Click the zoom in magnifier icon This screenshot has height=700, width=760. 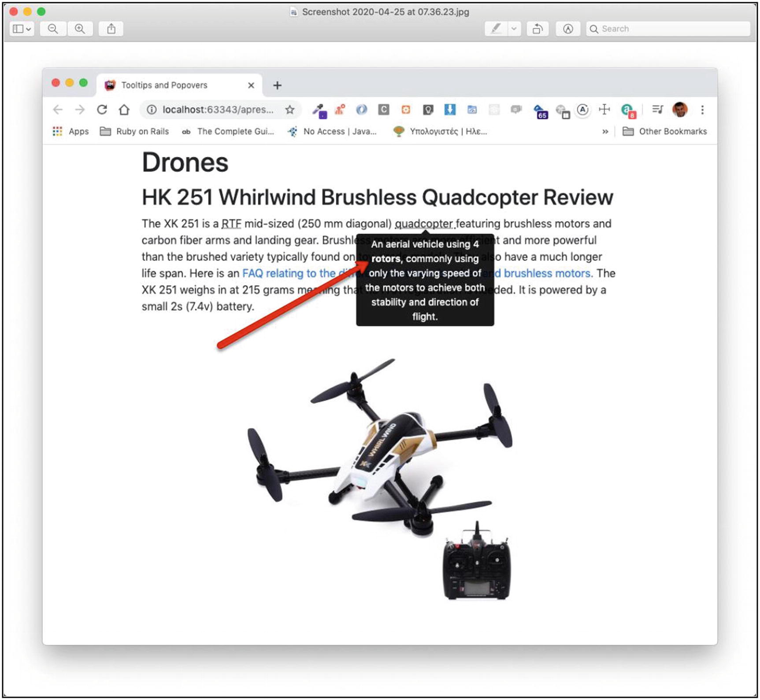click(x=80, y=29)
